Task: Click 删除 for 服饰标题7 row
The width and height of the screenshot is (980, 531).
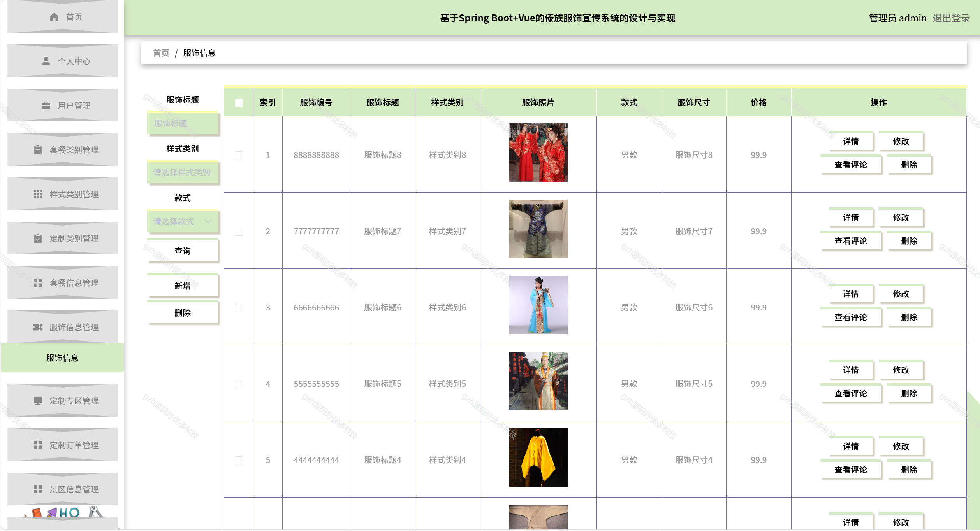Action: pyautogui.click(x=909, y=241)
